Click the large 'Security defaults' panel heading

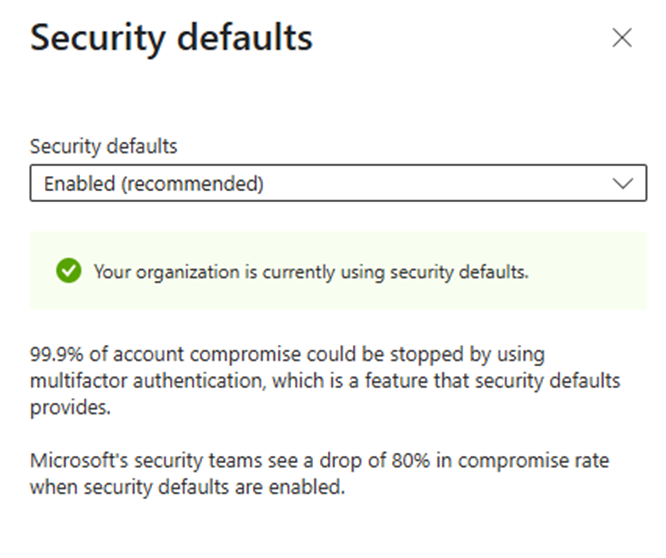171,39
